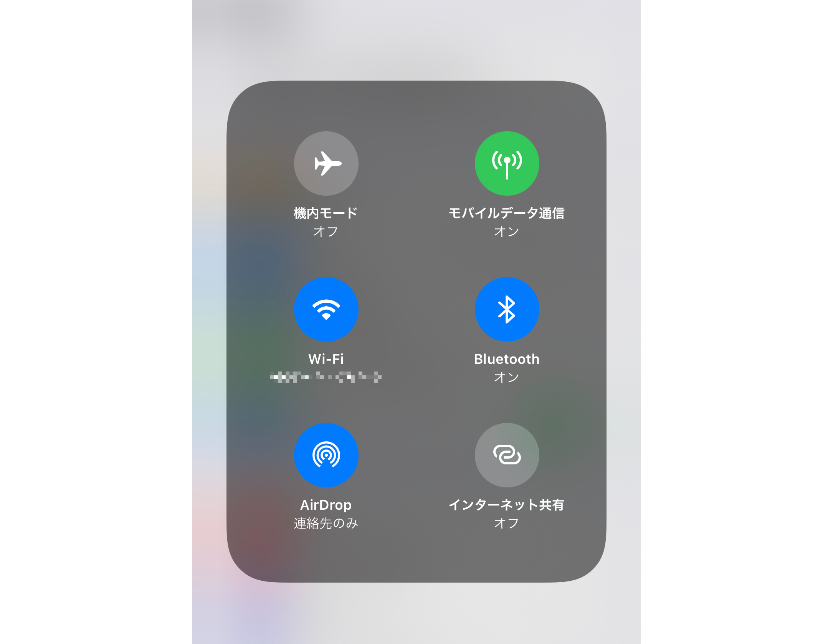Expand AirDrop recipient options
Image resolution: width=833 pixels, height=644 pixels.
pyautogui.click(x=327, y=454)
